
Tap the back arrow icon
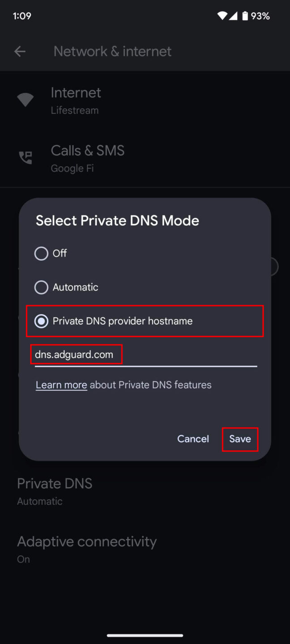(x=20, y=51)
